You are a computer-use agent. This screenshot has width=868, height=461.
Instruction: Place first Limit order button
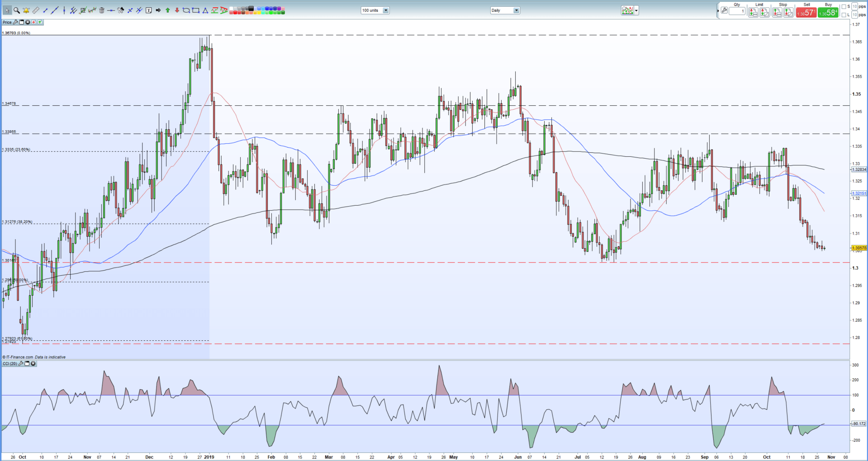click(x=753, y=12)
